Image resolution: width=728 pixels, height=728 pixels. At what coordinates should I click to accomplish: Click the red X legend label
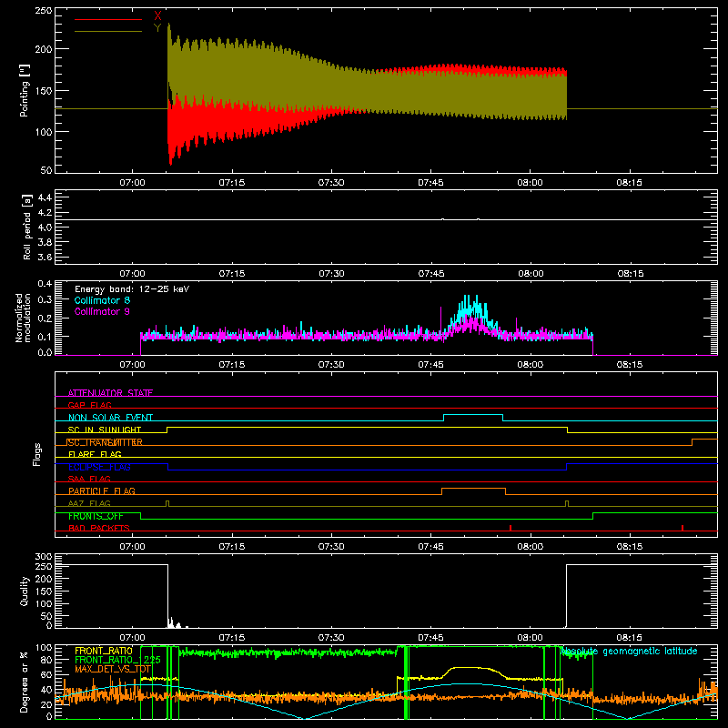click(x=157, y=16)
